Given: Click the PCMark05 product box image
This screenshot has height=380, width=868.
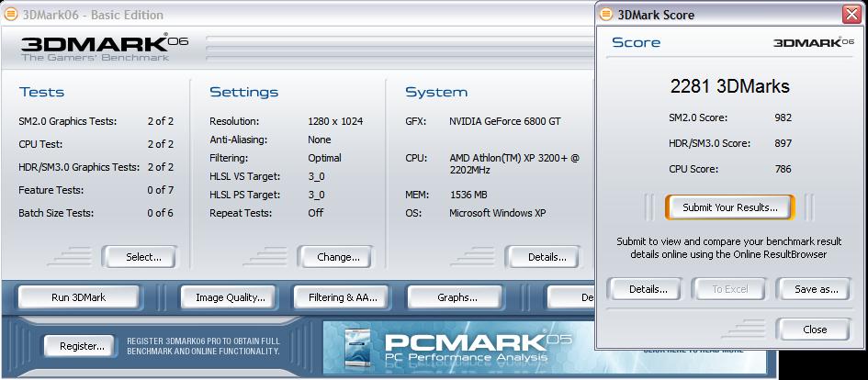Looking at the screenshot, I should (356, 347).
